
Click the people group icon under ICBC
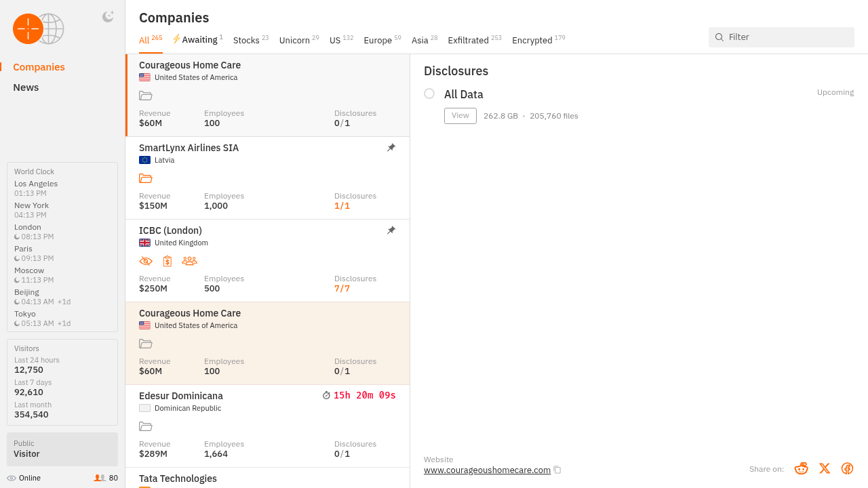click(x=190, y=261)
